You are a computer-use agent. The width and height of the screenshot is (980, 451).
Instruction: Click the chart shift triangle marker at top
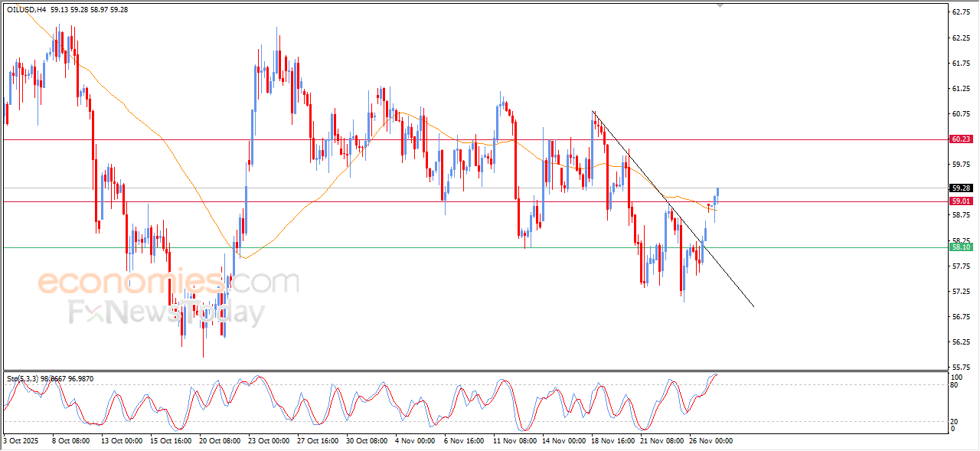[719, 5]
